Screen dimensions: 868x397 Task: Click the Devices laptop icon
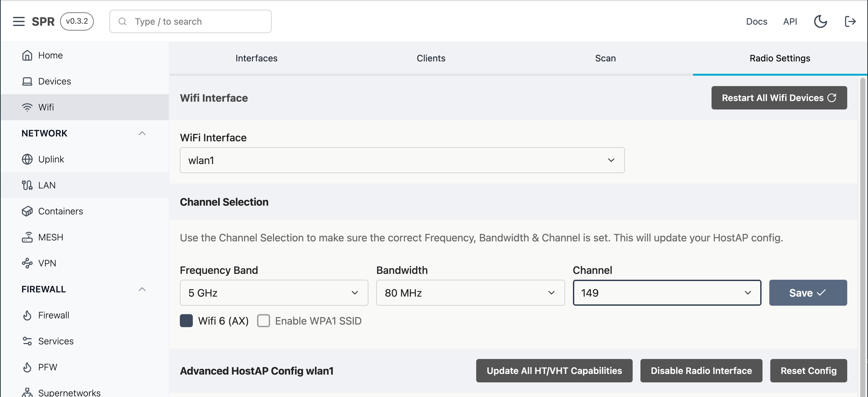click(x=27, y=81)
